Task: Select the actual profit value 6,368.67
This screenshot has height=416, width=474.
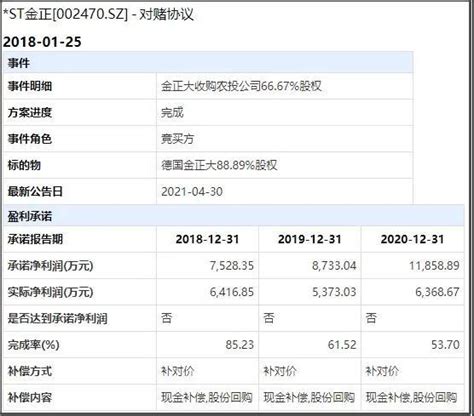Action: tap(437, 292)
